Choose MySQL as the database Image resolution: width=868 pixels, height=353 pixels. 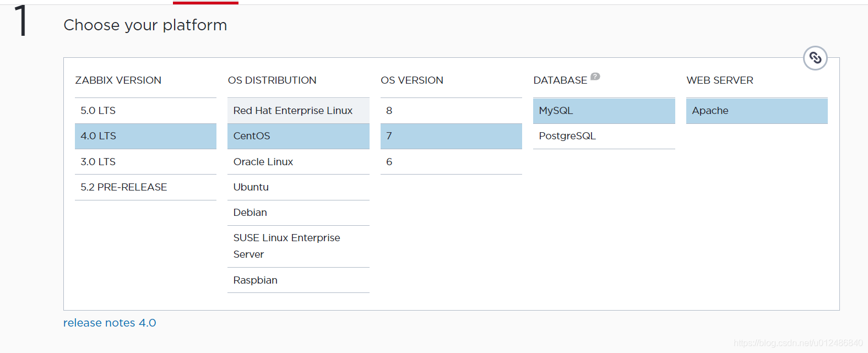point(604,111)
